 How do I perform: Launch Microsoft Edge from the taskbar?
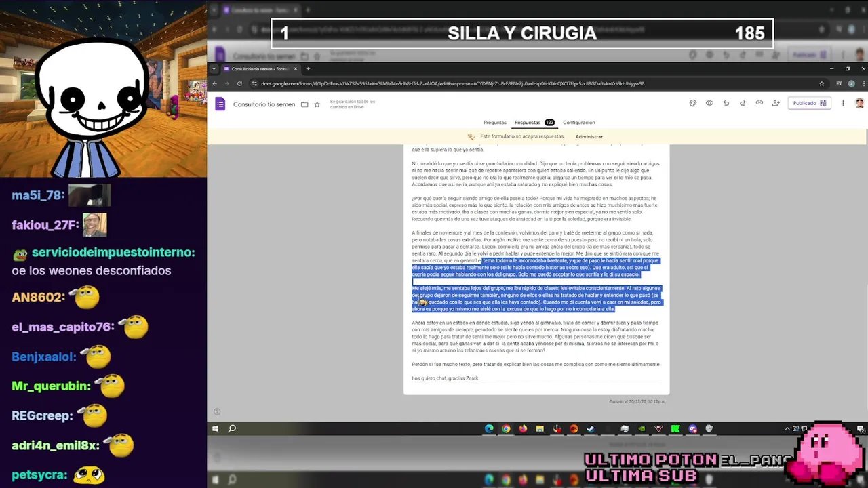[x=489, y=428]
